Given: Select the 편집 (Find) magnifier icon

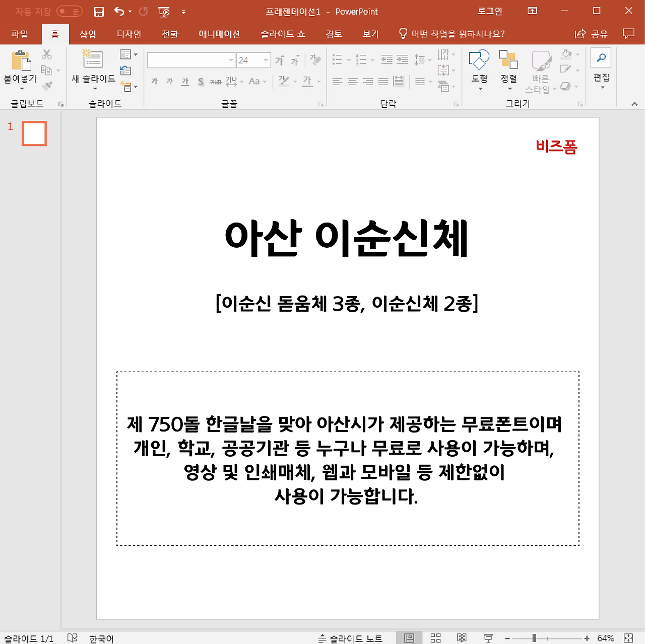Looking at the screenshot, I should pyautogui.click(x=601, y=57).
